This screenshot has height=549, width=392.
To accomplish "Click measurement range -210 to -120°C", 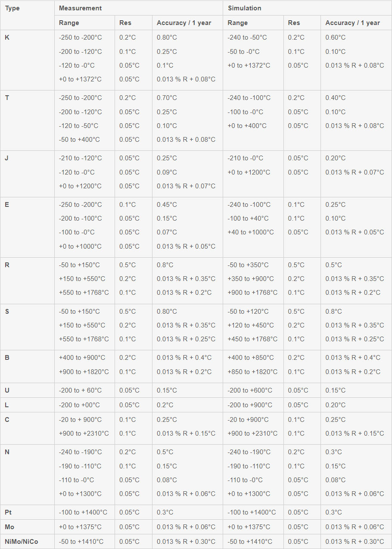I will coord(81,158).
